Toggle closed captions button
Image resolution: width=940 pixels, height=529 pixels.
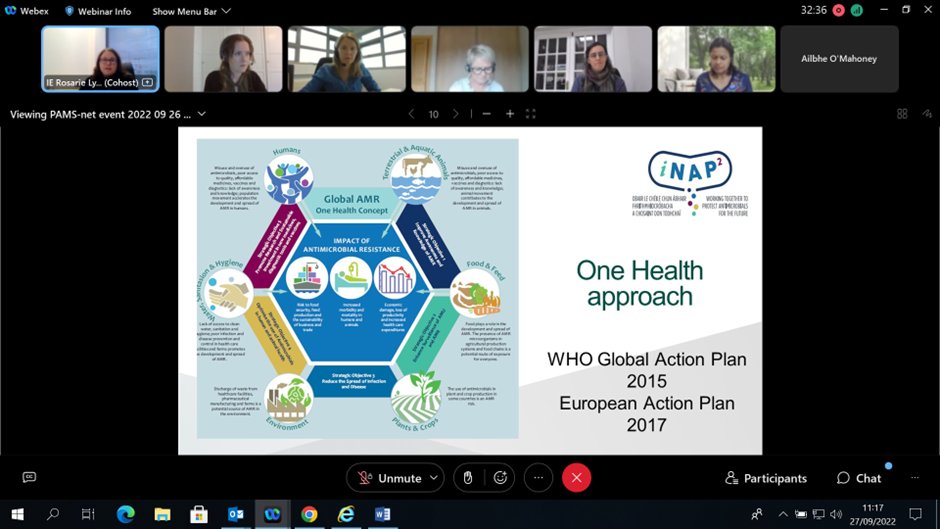(x=29, y=477)
